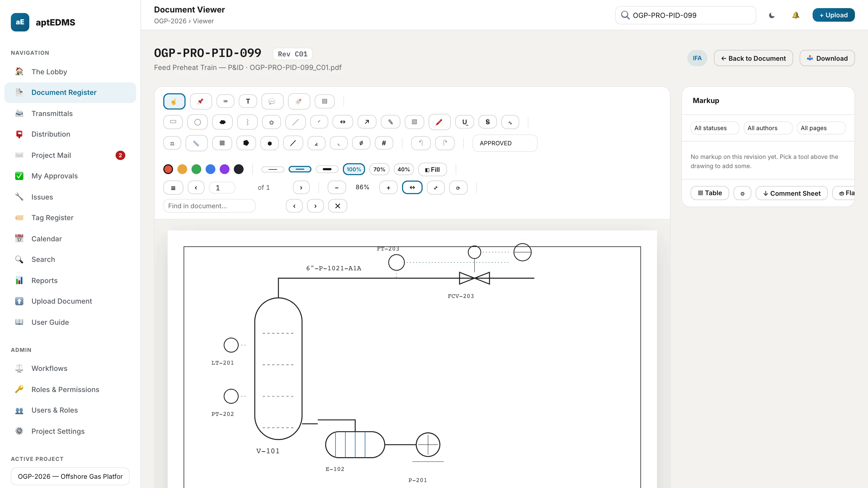
Task: Select the pencil freehand tool
Action: point(391,122)
